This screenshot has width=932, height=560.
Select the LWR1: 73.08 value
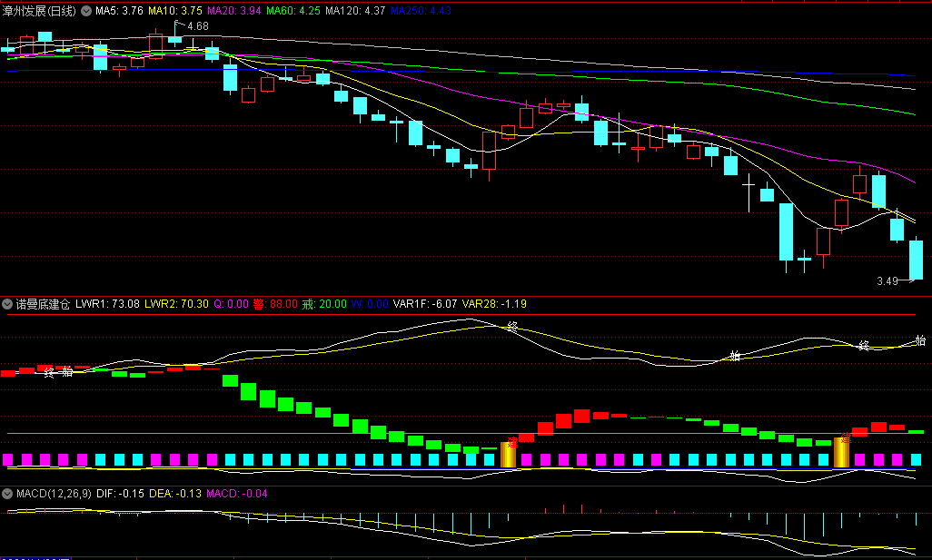click(x=107, y=304)
